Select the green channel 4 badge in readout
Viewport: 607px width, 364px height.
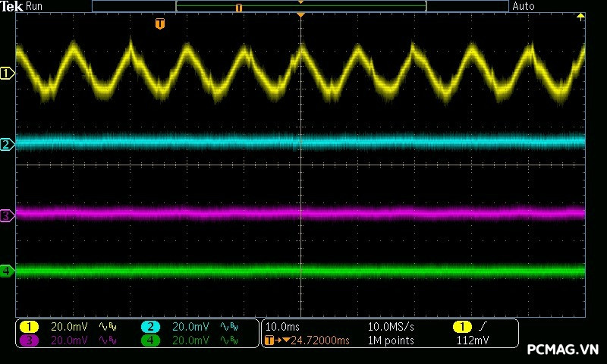pos(150,340)
